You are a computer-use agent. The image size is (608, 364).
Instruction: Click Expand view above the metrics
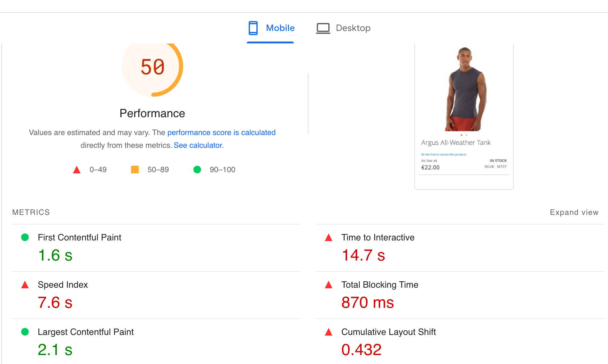[574, 212]
